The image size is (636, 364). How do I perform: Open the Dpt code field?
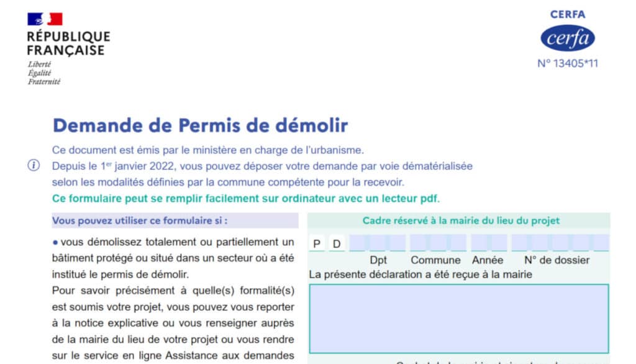[x=379, y=243]
